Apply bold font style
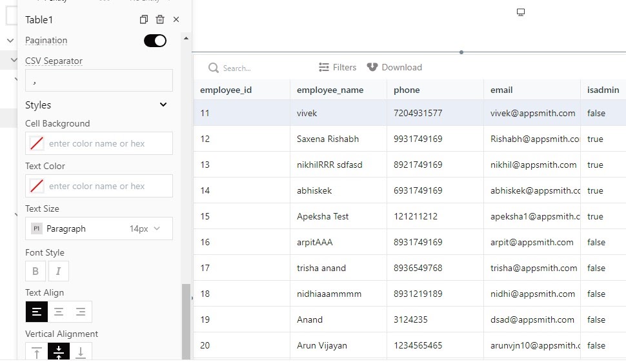 point(35,272)
